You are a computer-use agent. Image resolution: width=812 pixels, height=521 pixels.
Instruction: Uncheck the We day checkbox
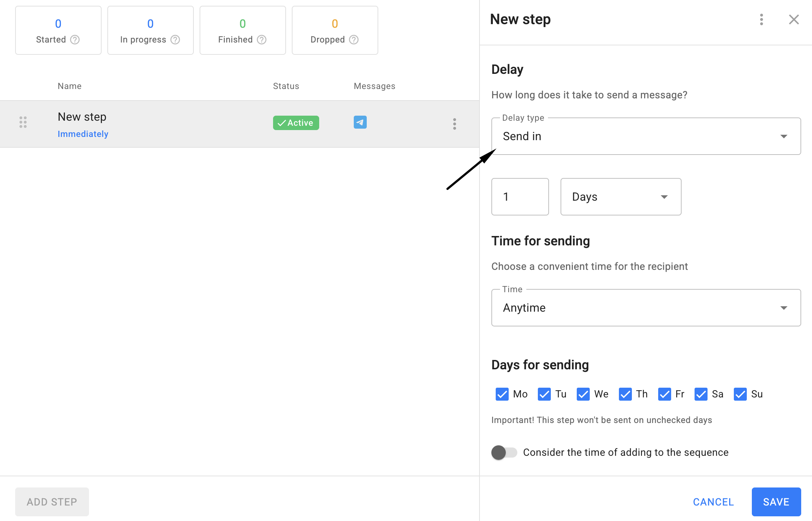click(x=583, y=394)
